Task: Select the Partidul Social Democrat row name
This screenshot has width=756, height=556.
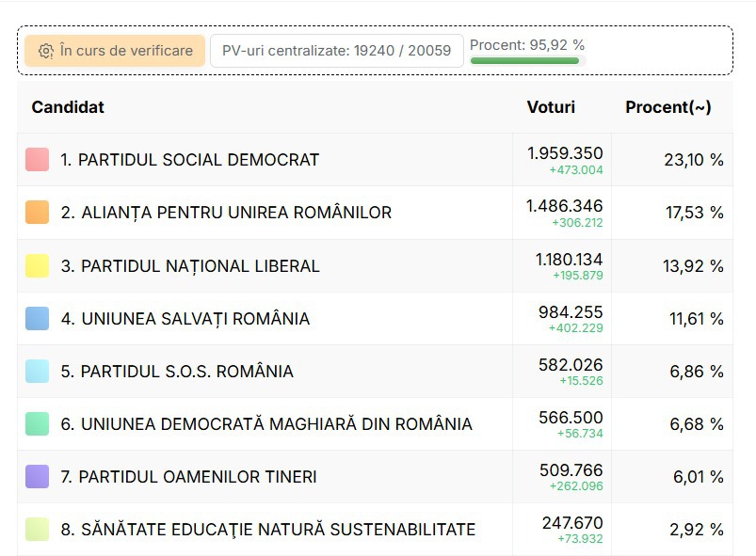Action: point(189,160)
